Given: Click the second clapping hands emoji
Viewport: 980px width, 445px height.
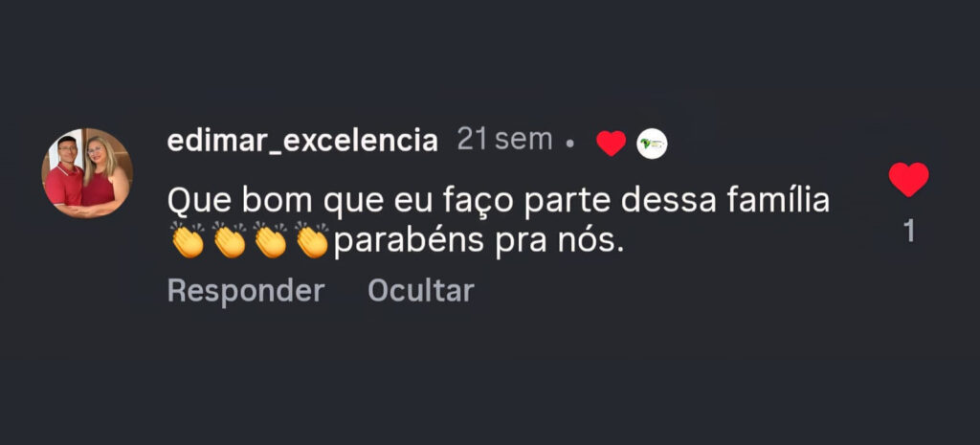Looking at the screenshot, I should pos(230,240).
